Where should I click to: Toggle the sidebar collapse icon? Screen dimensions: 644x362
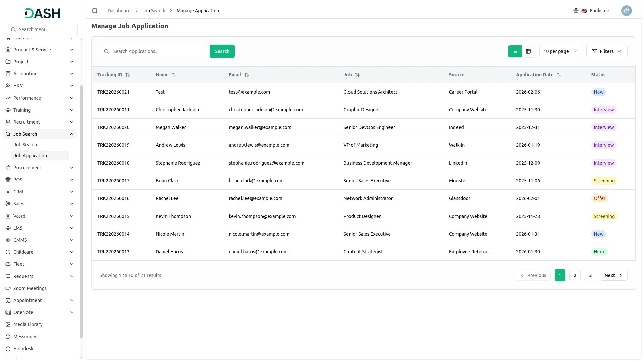(x=95, y=11)
